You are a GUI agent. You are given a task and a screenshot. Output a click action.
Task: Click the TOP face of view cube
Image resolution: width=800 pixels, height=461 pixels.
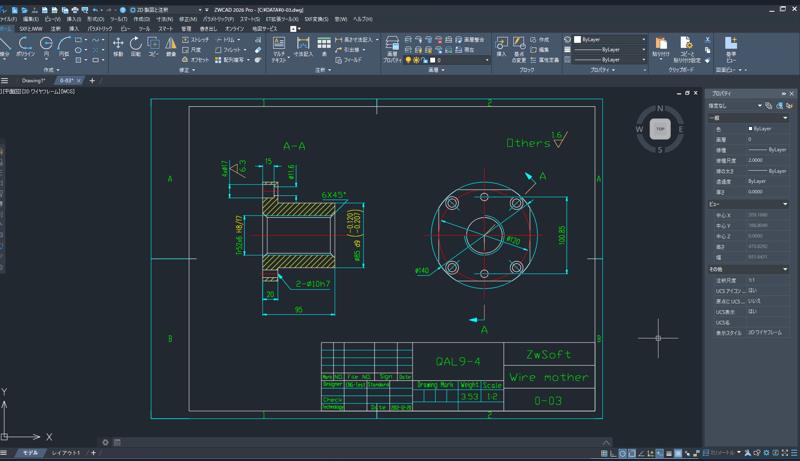pos(659,128)
